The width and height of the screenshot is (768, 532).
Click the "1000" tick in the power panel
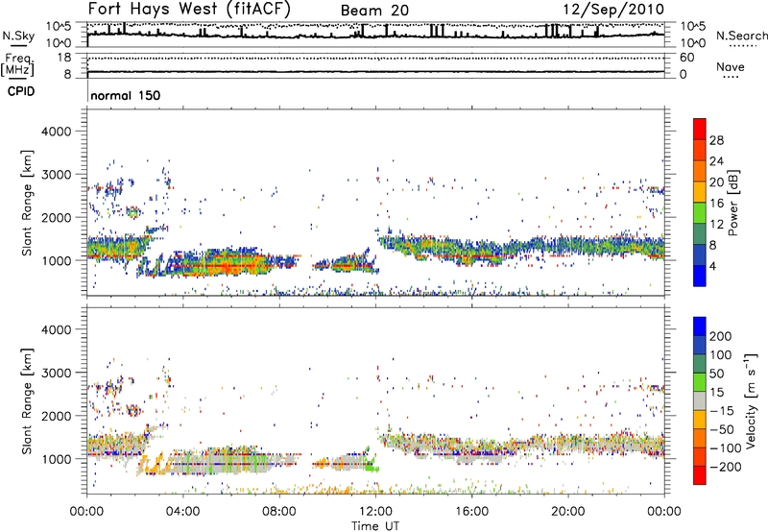click(56, 260)
